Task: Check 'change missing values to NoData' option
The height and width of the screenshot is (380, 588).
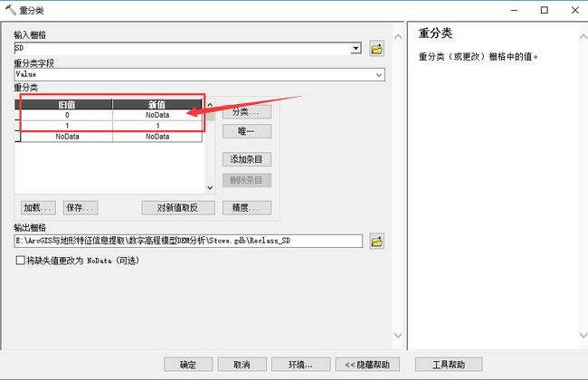Action: coord(20,260)
